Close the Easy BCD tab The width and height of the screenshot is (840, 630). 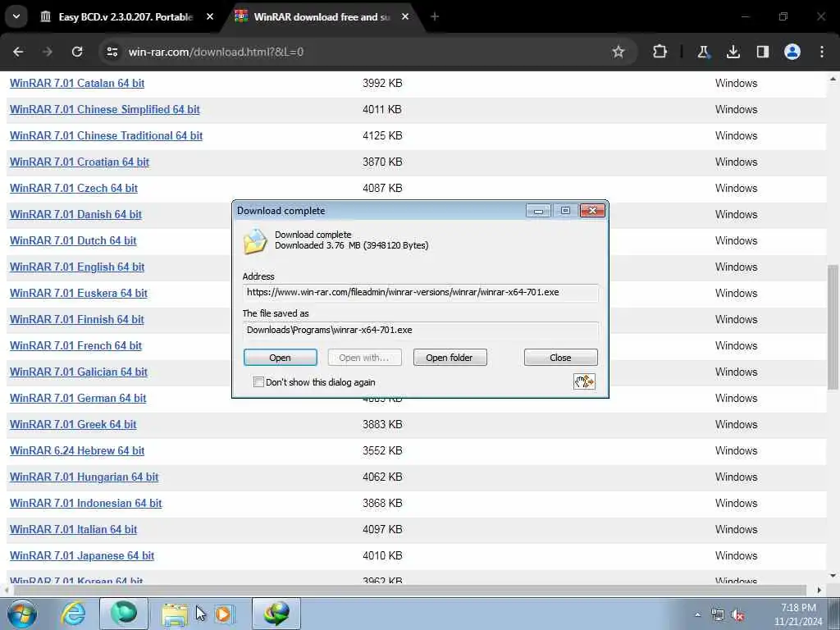[x=210, y=16]
